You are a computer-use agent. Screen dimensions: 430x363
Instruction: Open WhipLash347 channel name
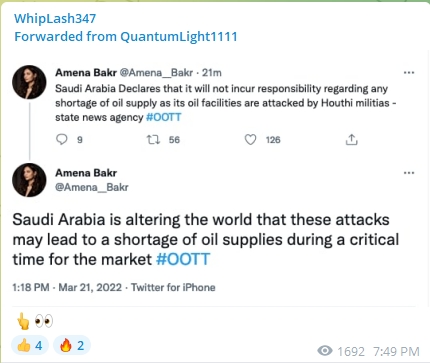pyautogui.click(x=55, y=18)
